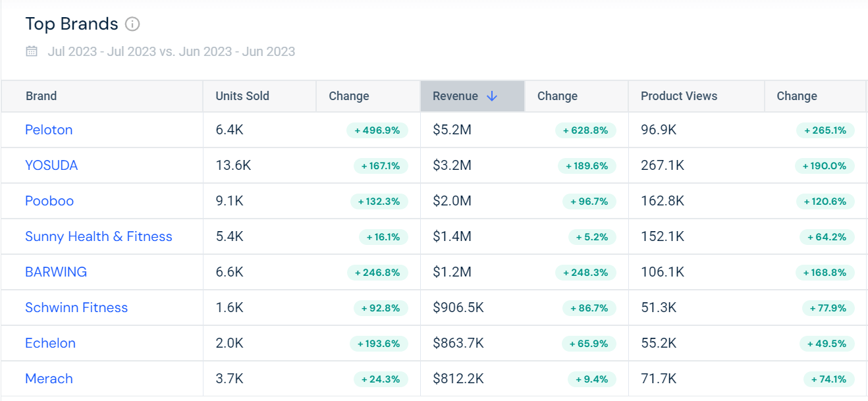Click the +193.6% units change badge
The image size is (868, 401).
point(379,344)
